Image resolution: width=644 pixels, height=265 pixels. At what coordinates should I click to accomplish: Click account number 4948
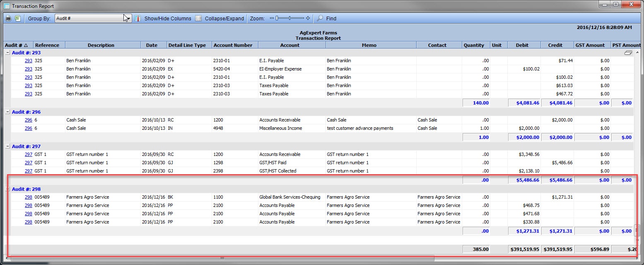coord(218,128)
